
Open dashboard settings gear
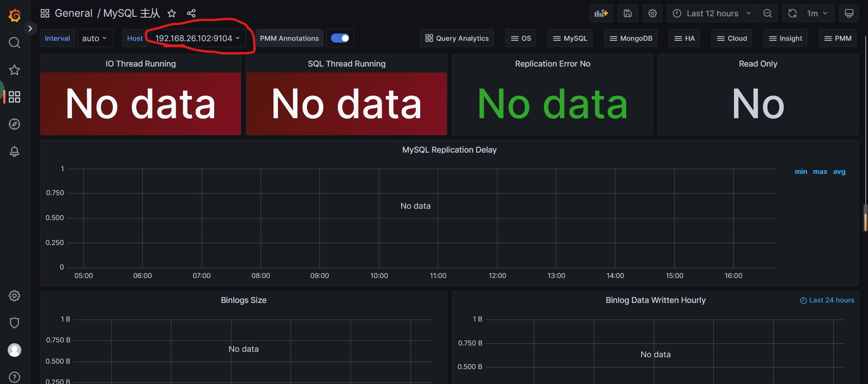pos(652,13)
